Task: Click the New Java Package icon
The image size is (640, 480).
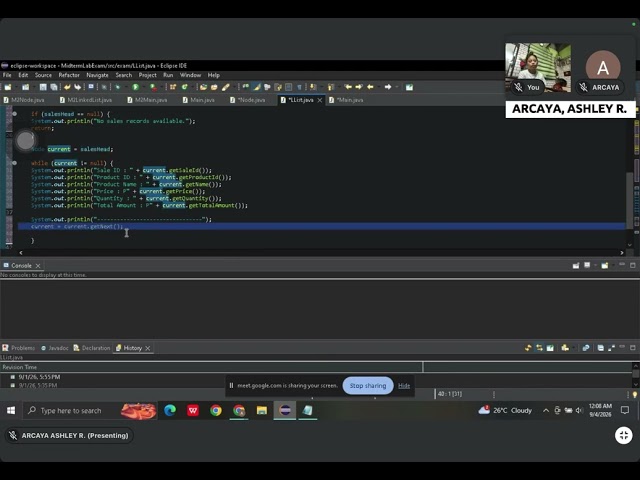Action: pyautogui.click(x=172, y=87)
